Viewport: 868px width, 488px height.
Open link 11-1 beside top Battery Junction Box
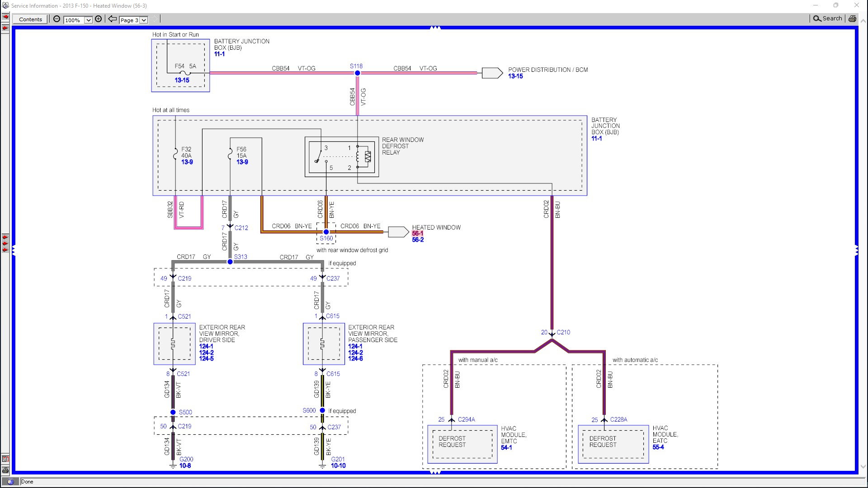(x=219, y=54)
